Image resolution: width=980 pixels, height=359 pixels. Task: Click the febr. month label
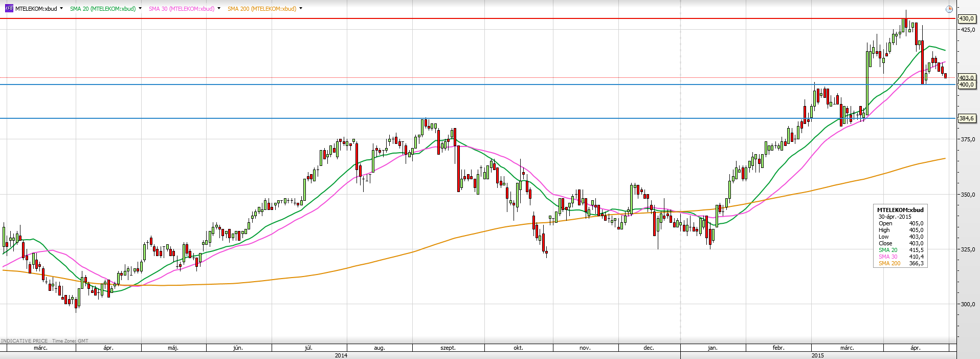[x=778, y=348]
